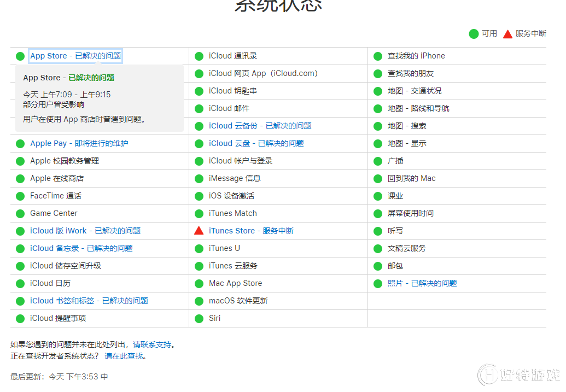566x392 pixels.
Task: Open Apple Pay upcoming maintenance link
Action: [x=79, y=143]
